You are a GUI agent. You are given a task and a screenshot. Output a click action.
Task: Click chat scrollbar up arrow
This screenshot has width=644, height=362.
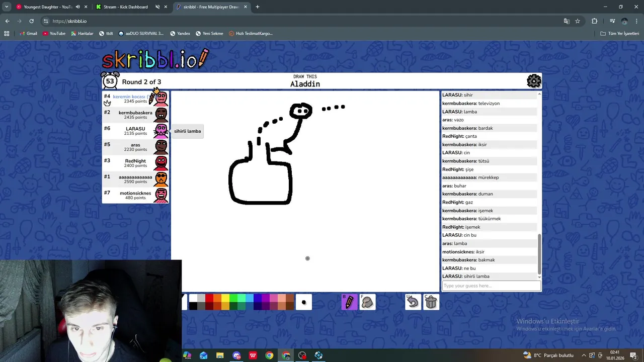[x=539, y=94]
